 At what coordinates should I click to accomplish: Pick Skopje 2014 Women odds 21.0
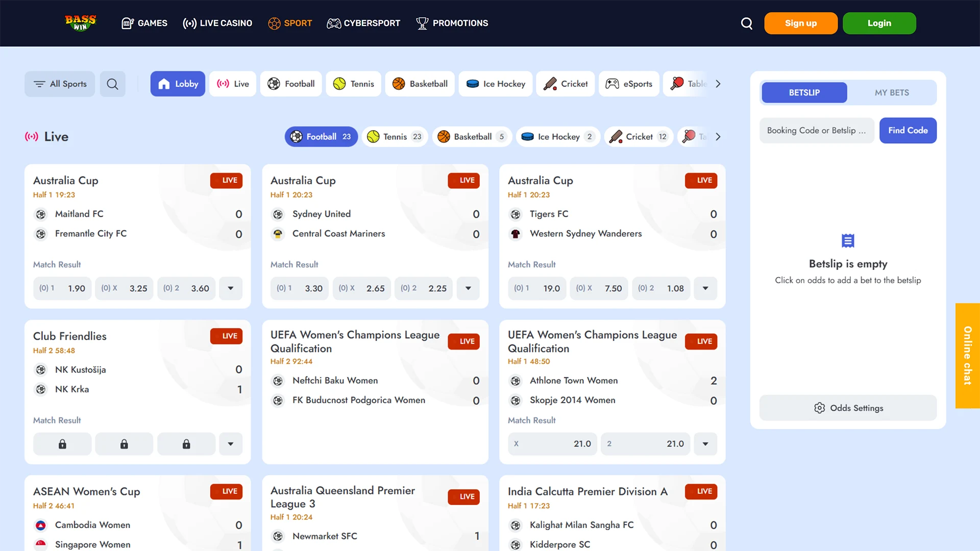646,444
